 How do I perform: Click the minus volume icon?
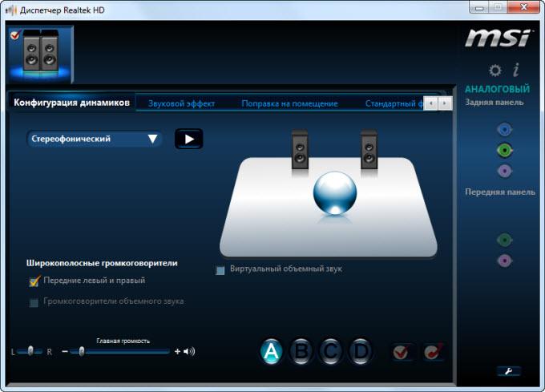[65, 352]
